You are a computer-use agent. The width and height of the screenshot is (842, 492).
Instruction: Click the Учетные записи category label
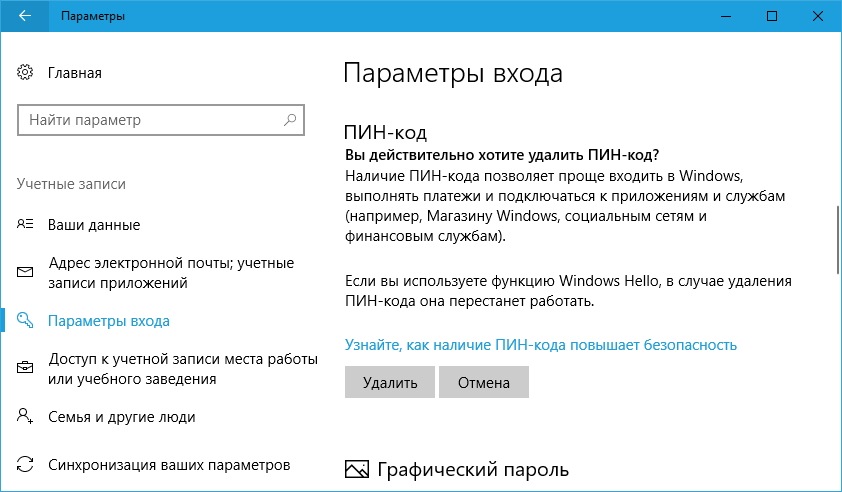71,184
